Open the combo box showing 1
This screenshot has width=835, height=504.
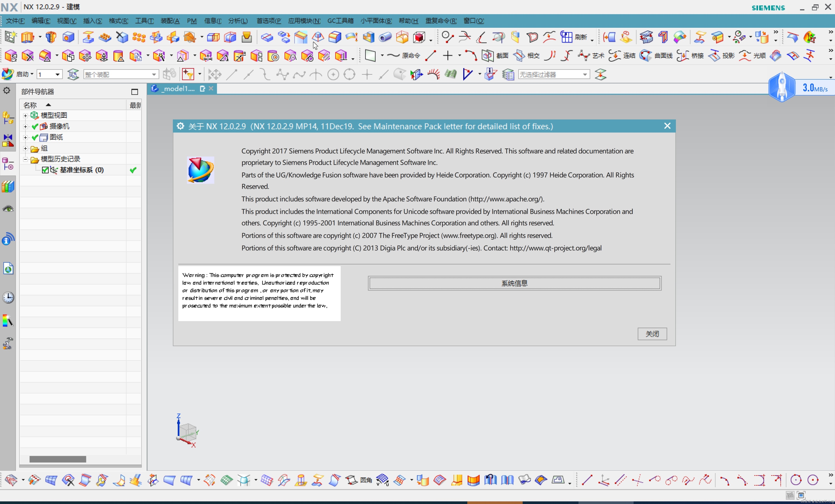(49, 74)
